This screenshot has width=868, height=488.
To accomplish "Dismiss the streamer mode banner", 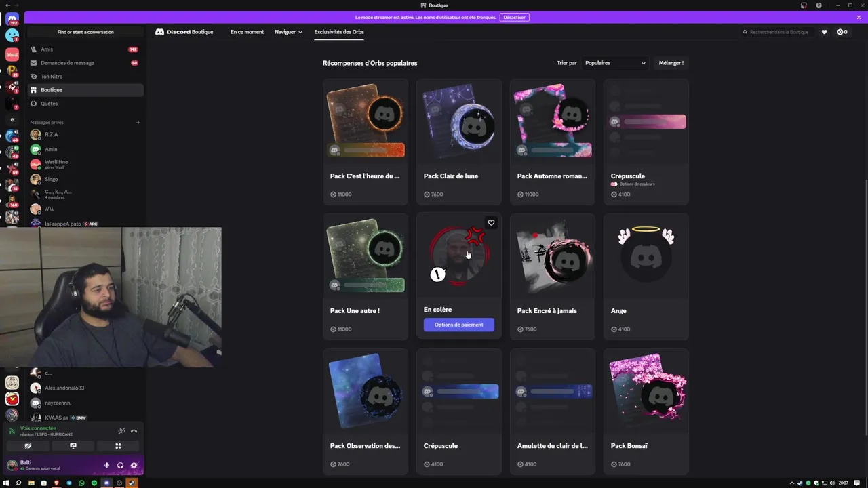I will click(859, 17).
